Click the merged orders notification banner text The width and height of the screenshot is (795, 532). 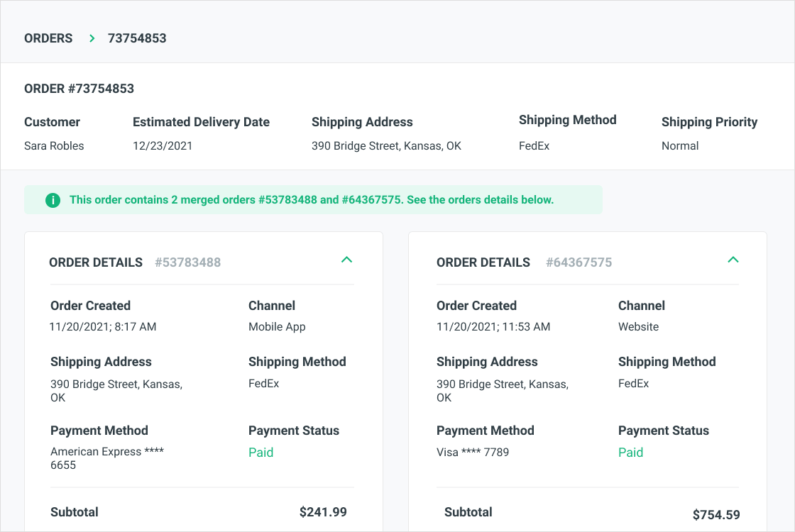coord(311,200)
